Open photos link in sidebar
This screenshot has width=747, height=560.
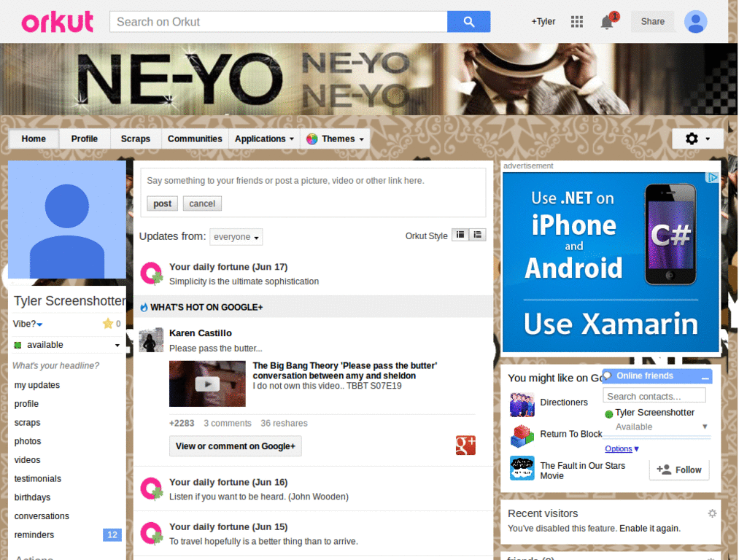[x=28, y=441]
